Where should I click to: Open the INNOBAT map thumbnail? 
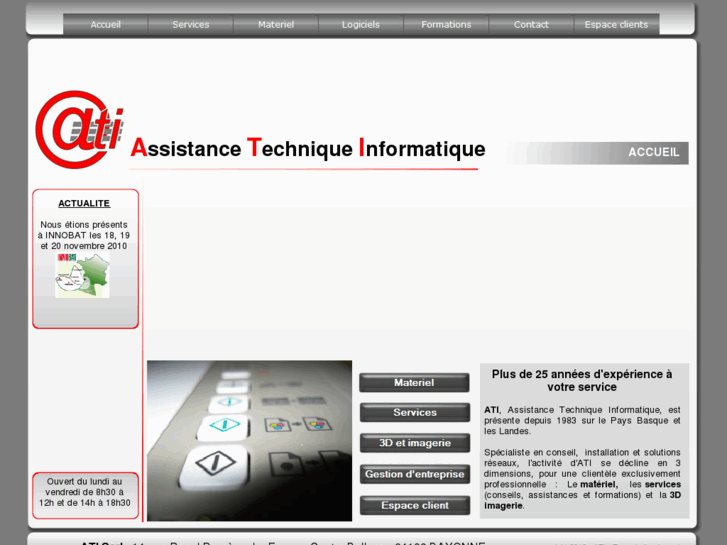pos(83,276)
